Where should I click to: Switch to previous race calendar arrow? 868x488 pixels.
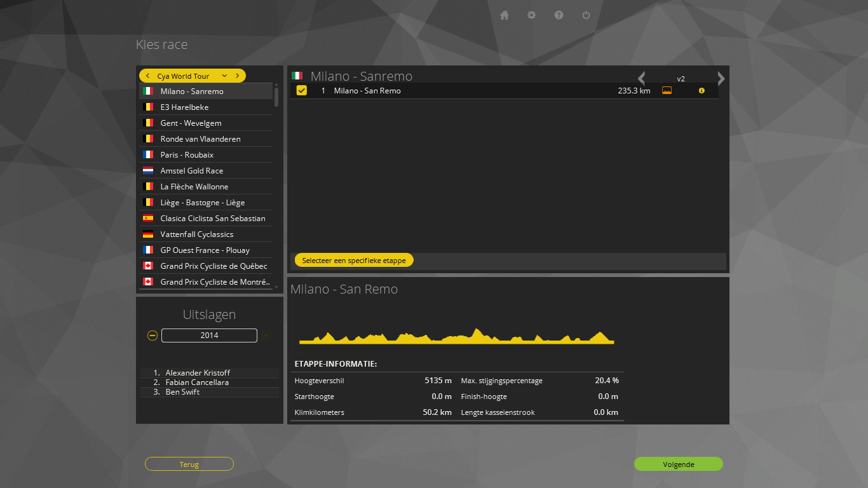(x=148, y=76)
